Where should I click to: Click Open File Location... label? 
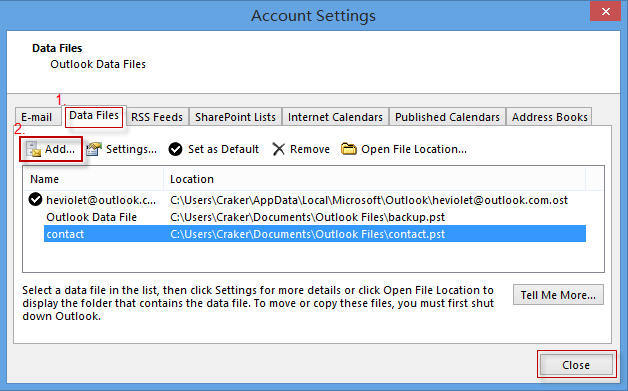pyautogui.click(x=414, y=149)
